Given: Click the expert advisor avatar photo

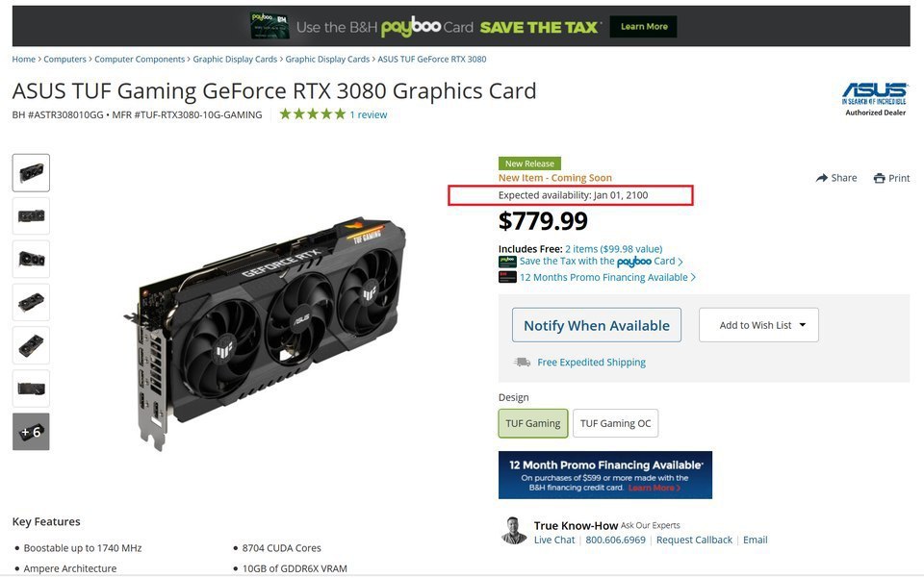Looking at the screenshot, I should coord(514,530).
